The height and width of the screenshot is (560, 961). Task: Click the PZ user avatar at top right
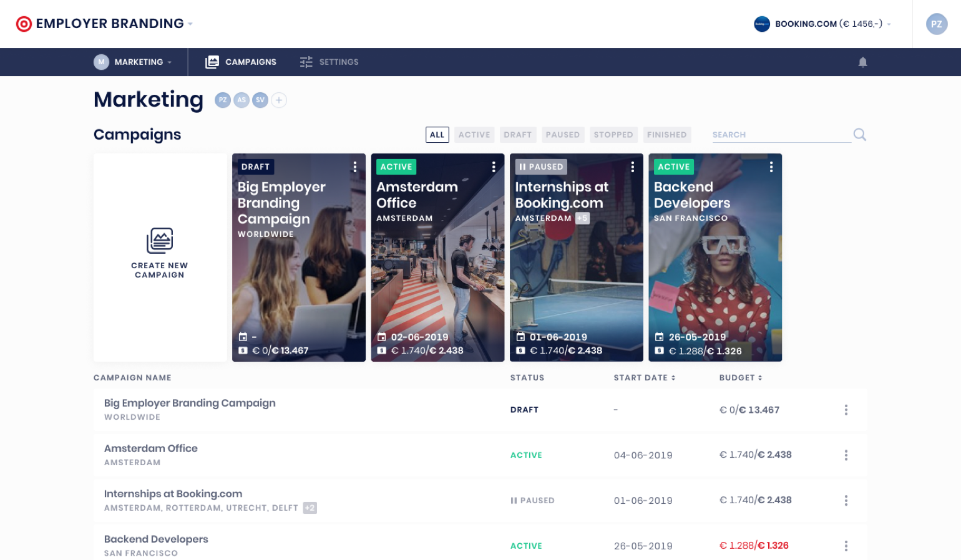pyautogui.click(x=937, y=24)
